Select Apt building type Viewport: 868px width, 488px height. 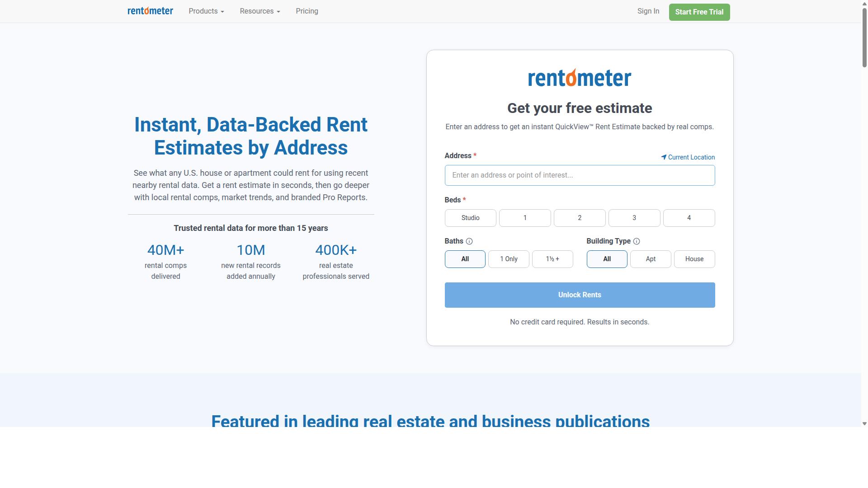pos(651,259)
